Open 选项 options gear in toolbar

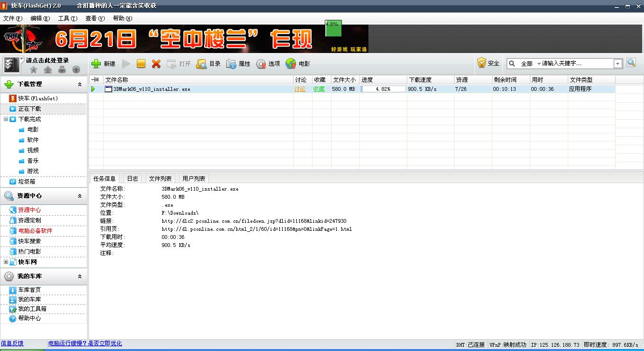point(268,63)
